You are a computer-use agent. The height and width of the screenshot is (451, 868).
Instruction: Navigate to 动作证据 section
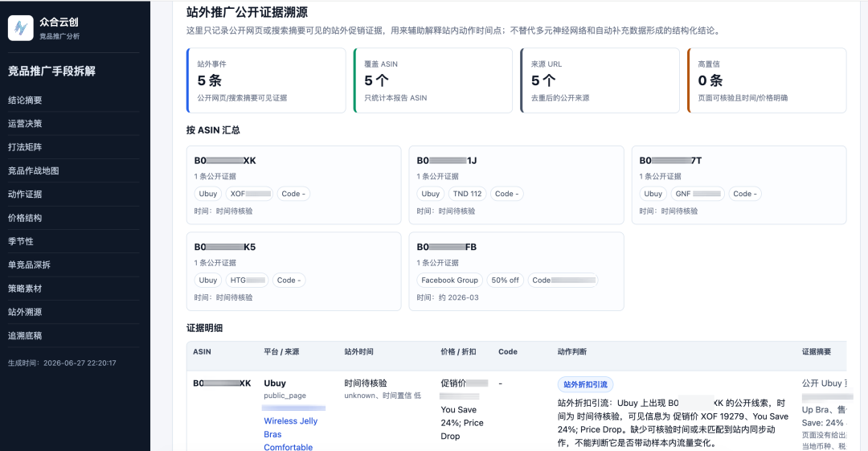(25, 195)
